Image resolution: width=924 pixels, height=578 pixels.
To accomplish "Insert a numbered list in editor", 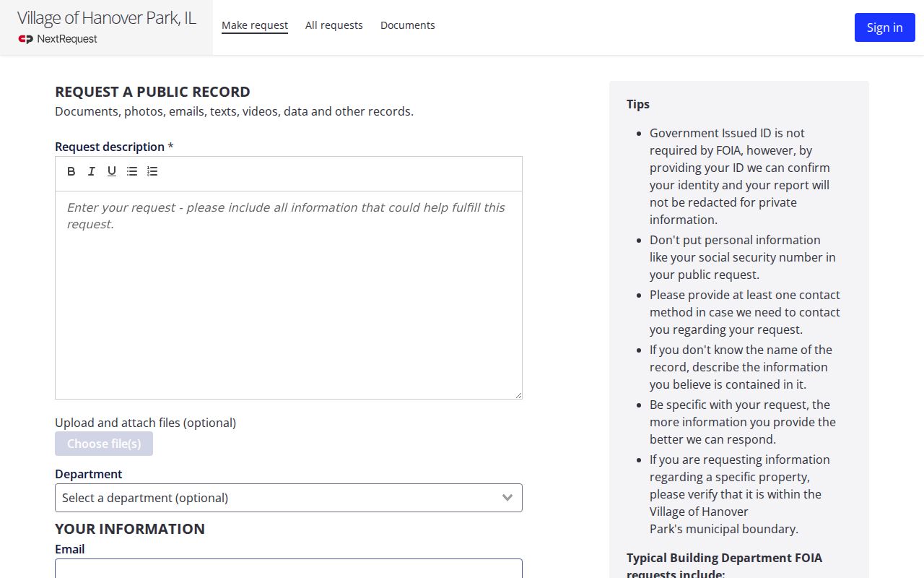I will [152, 171].
